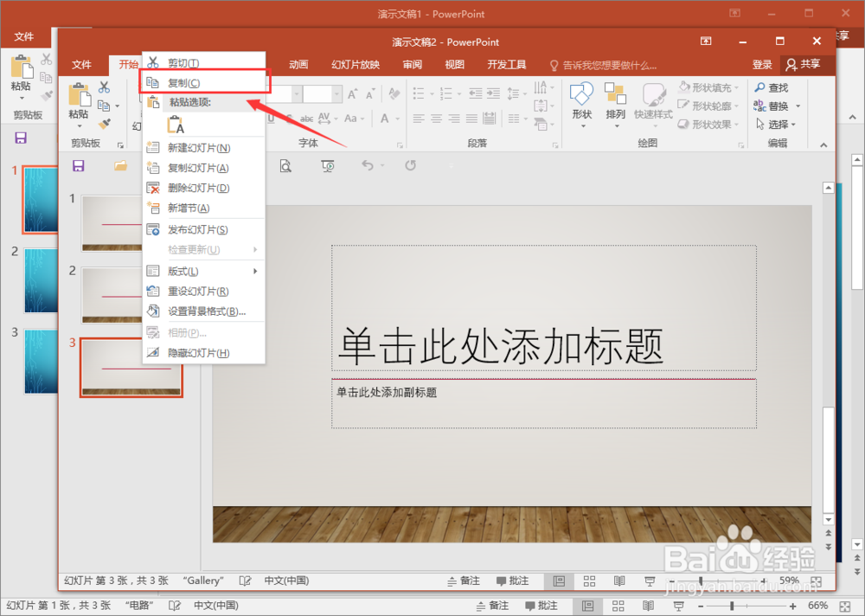Click the line spacing icon
865x616 pixels.
[514, 93]
